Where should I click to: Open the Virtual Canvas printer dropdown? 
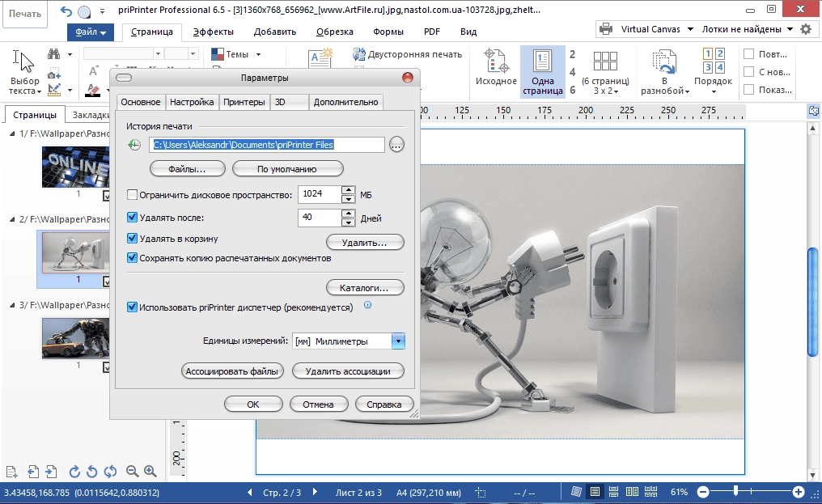coord(690,29)
